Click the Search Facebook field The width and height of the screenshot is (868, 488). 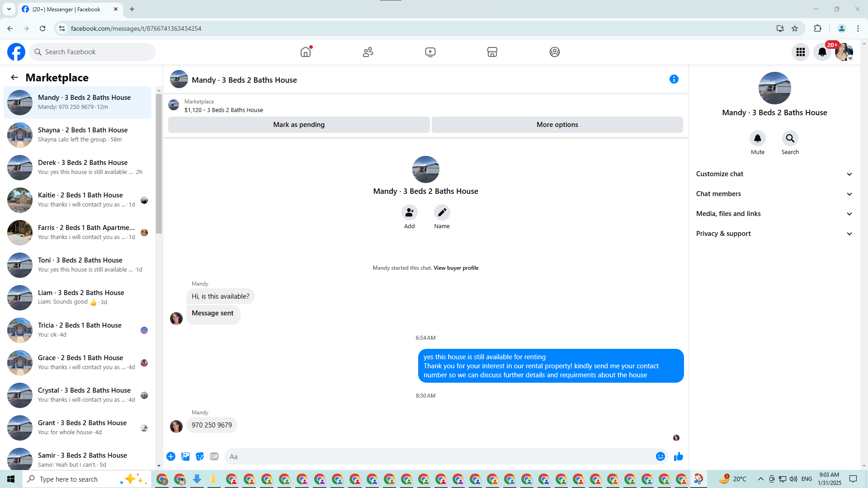click(93, 52)
